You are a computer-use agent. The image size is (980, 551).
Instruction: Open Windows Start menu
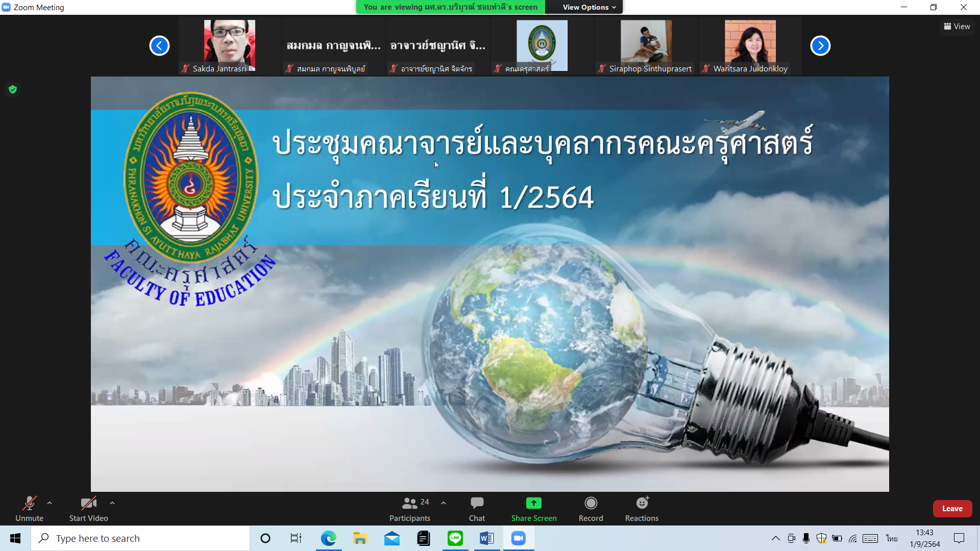click(x=15, y=538)
